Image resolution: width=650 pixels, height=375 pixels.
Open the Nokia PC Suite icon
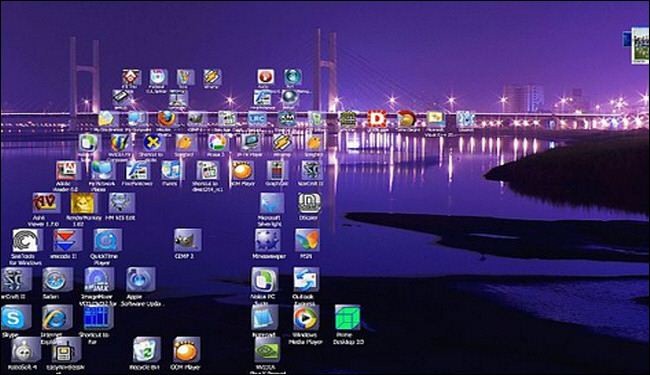[264, 280]
